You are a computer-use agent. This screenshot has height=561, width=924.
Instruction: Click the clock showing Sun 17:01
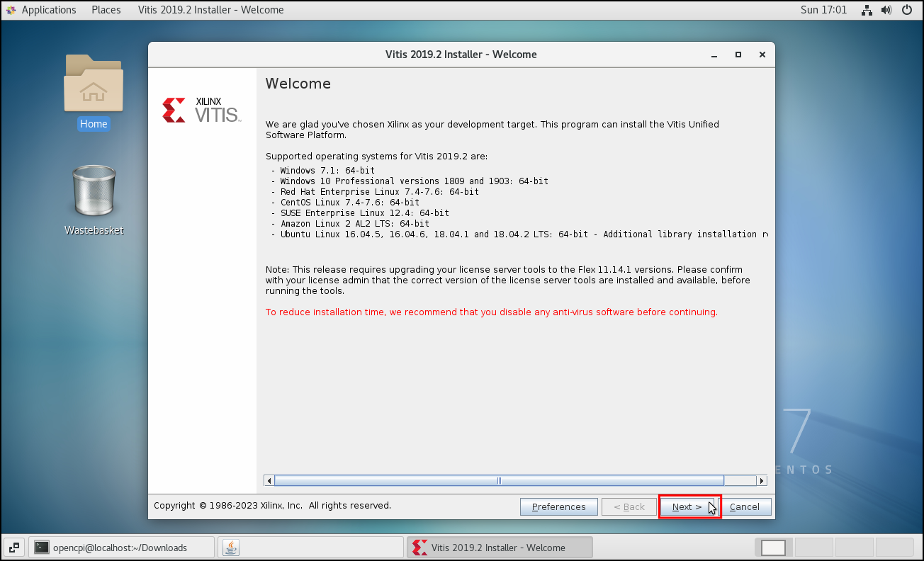823,10
